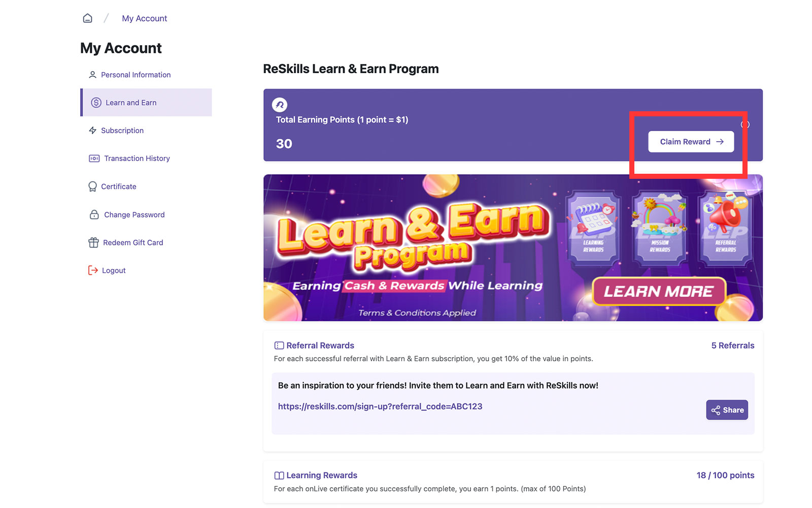Click the lightning icon next to Subscription
Screen dimensions: 812x508
tap(93, 130)
